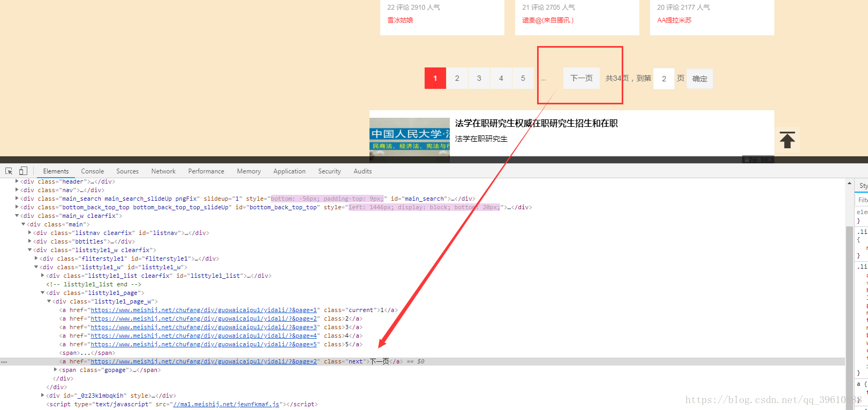Screen dimensions: 868x410
Task: Go to pagination page 4
Action: [501, 78]
